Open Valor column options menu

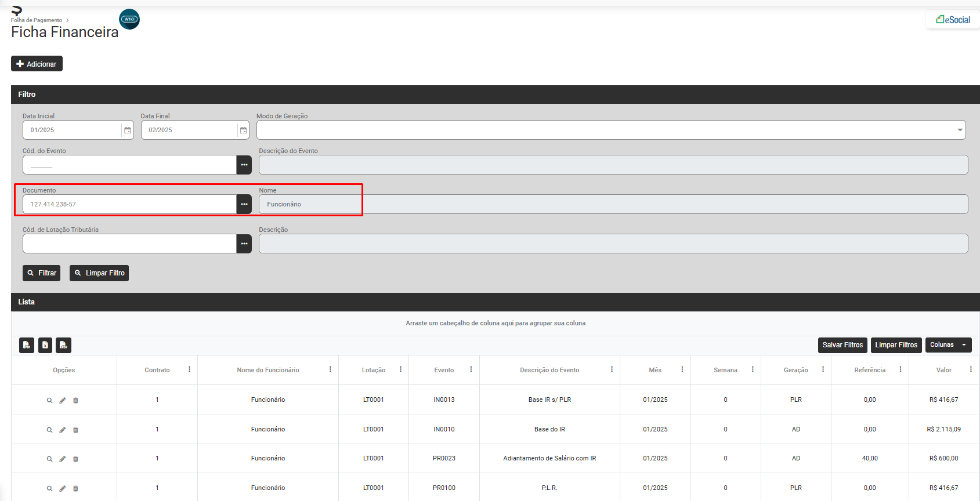(971, 369)
